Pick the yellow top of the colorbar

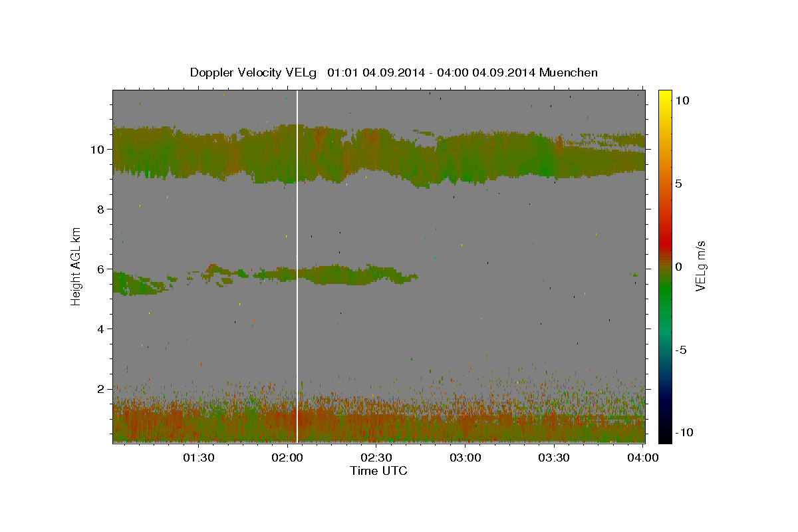664,96
